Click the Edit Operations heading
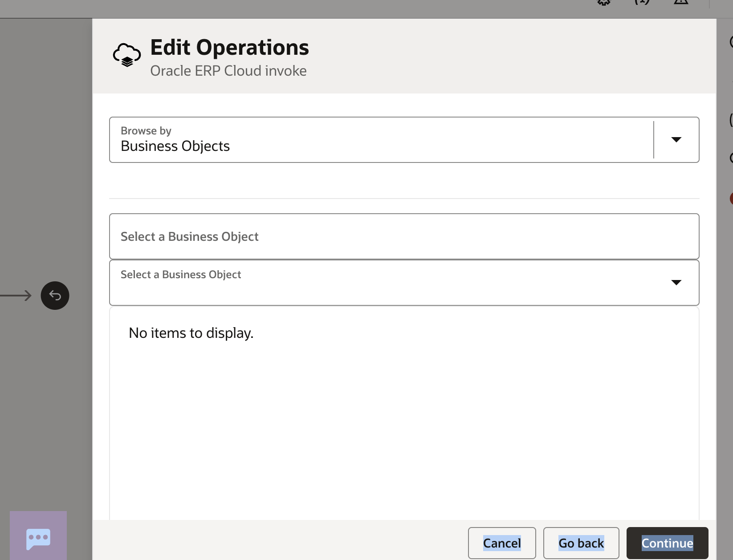The height and width of the screenshot is (560, 733). coord(229,47)
